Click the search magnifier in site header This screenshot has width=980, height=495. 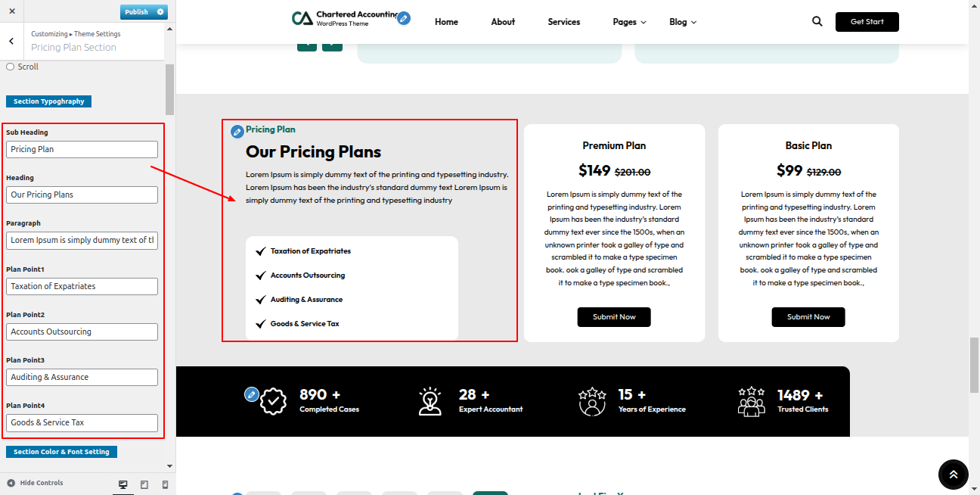tap(817, 22)
